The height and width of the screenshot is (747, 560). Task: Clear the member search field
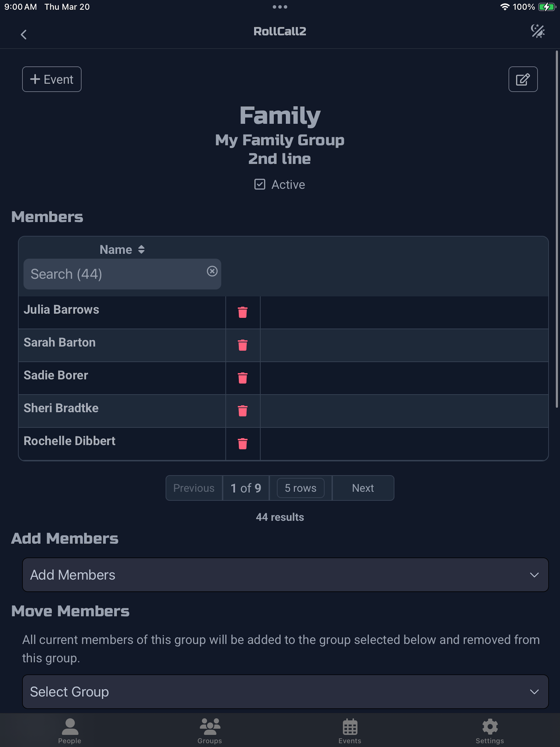(212, 271)
